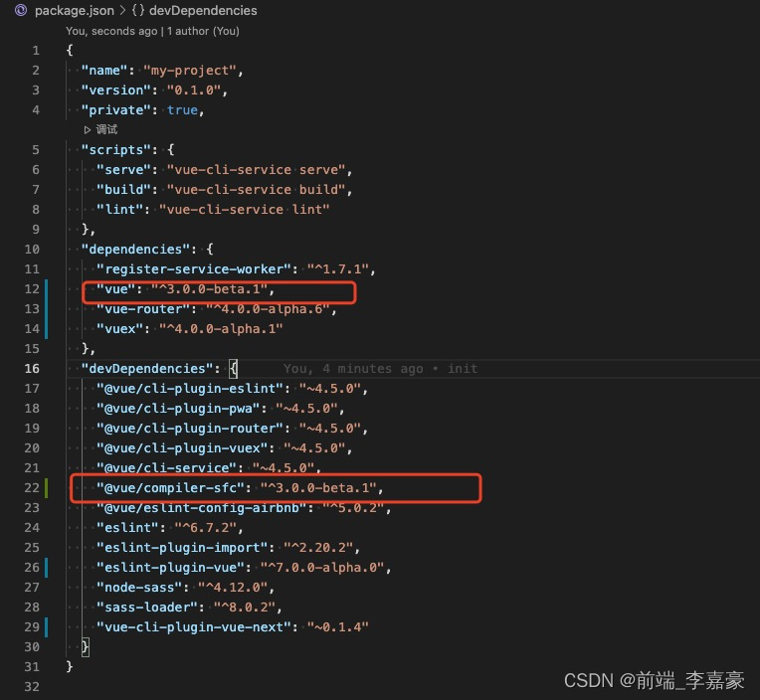
Task: Click the debug play triangle icon
Action: tap(88, 130)
